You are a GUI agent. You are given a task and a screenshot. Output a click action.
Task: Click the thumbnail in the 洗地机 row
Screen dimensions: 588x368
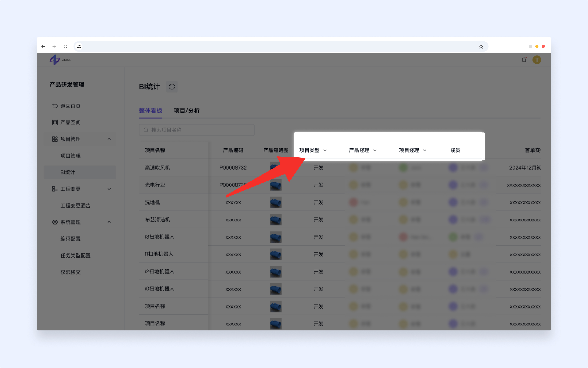pos(276,202)
